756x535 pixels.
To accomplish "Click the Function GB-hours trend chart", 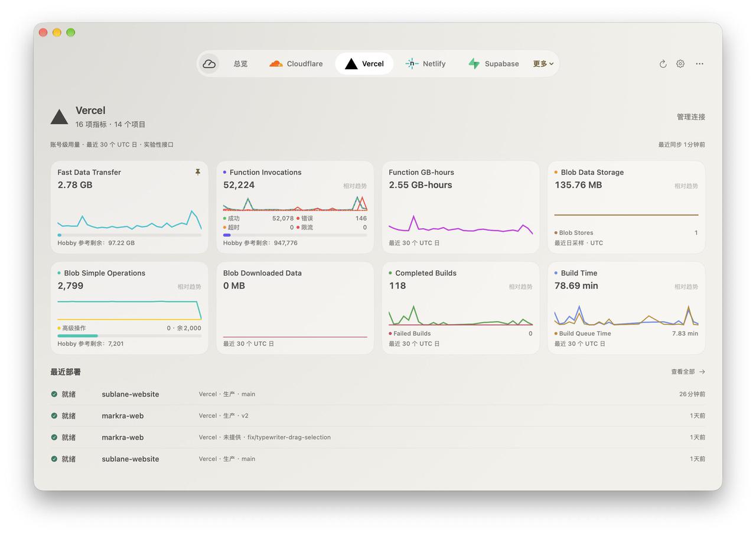I will (x=461, y=224).
